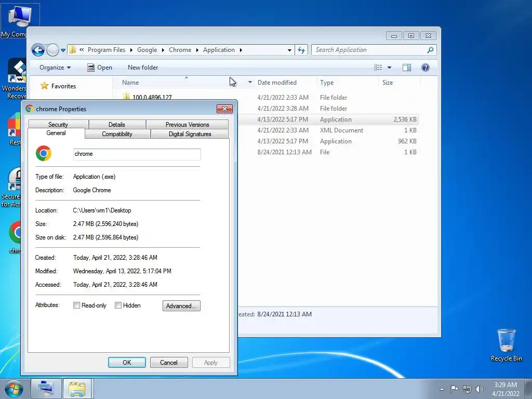Screen dimensions: 532x399
Task: Click the Advanced... button
Action: pyautogui.click(x=181, y=305)
